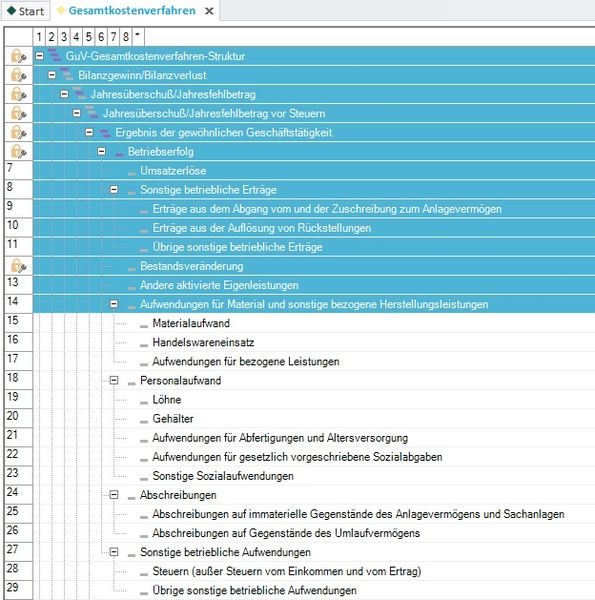The image size is (595, 600).
Task: Collapse the Personalaufwand node
Action: coord(114,380)
